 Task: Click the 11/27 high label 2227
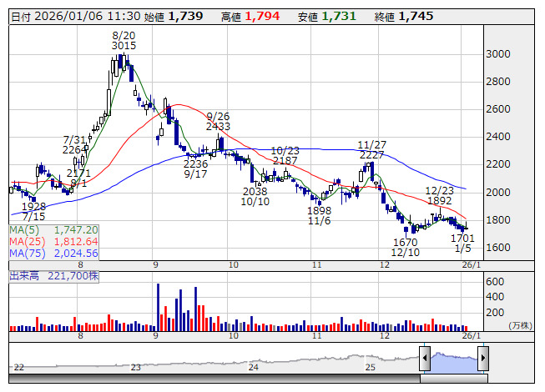pos(371,155)
